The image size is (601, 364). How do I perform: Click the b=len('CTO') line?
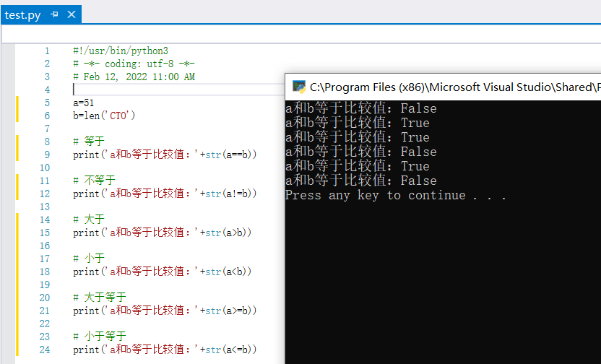pos(104,116)
